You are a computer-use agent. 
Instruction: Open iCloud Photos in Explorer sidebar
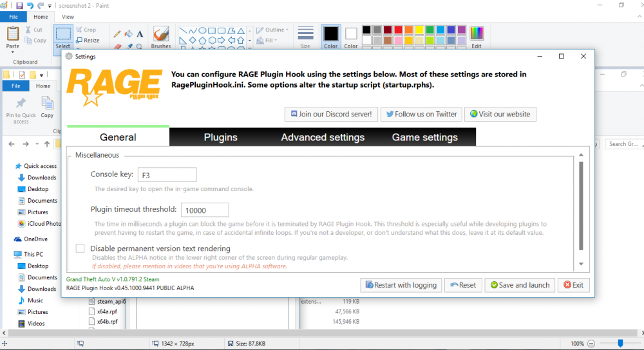pos(39,224)
